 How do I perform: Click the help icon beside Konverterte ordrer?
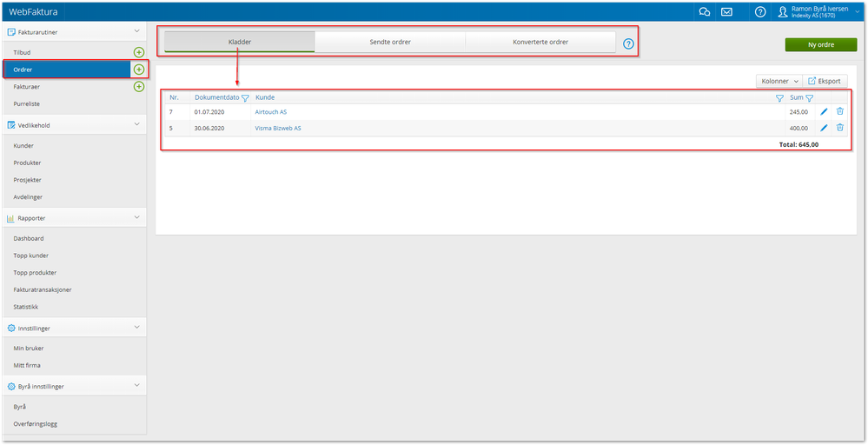[628, 43]
